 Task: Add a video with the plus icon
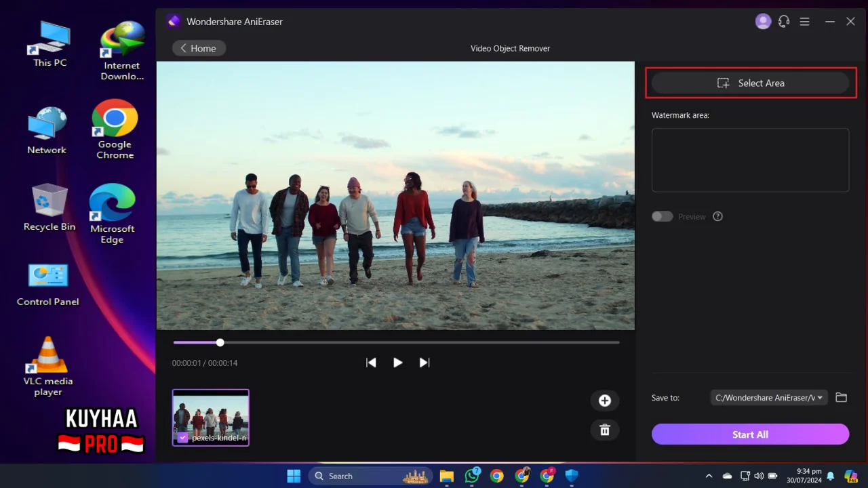(605, 401)
